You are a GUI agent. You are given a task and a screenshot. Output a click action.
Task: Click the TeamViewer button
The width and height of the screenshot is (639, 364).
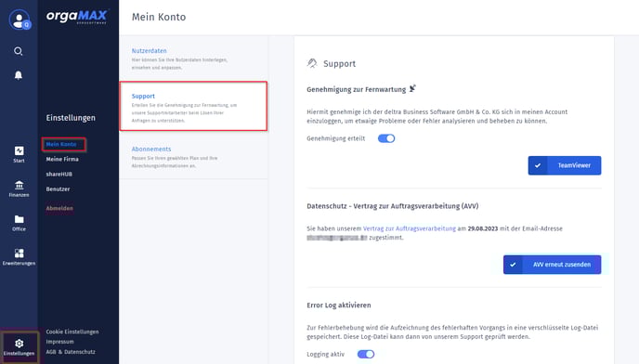click(565, 165)
